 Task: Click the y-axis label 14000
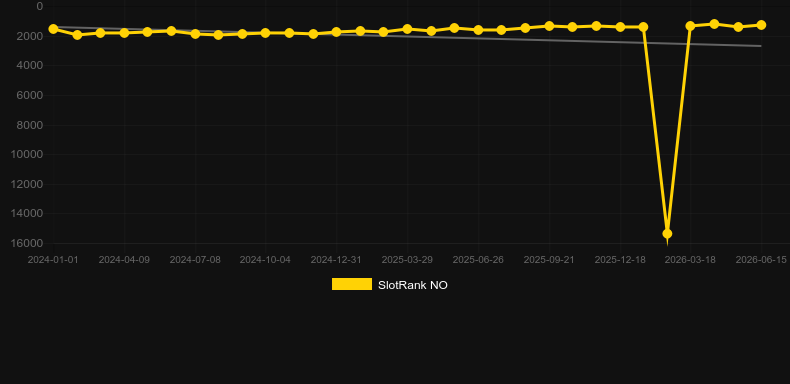point(27,214)
